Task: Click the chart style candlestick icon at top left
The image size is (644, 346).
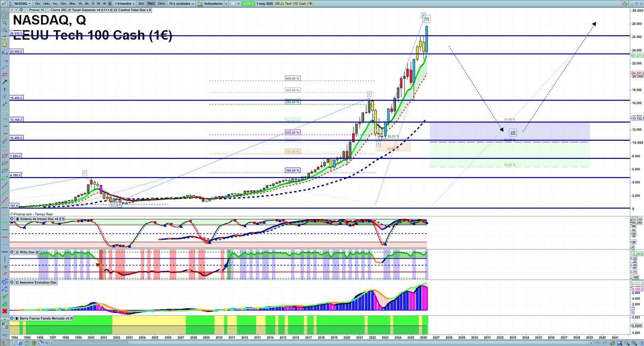Action: 4,4
